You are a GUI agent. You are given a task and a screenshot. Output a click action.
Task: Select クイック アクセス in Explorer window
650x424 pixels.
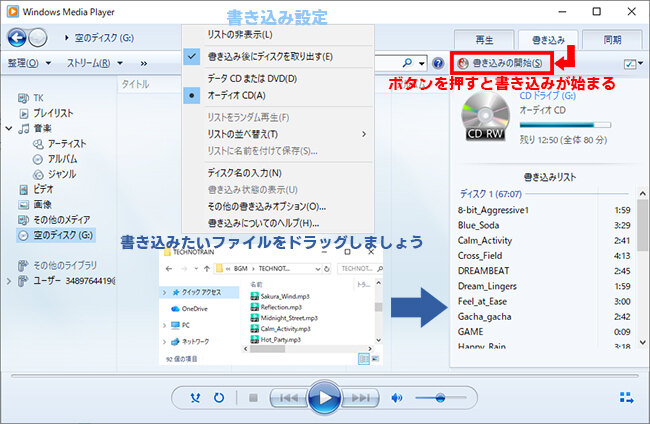(197, 293)
